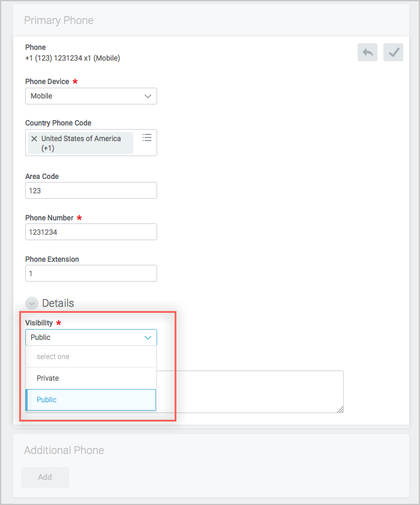This screenshot has height=505, width=420.
Task: Click the Add button under Additional Phone
Action: click(x=45, y=477)
